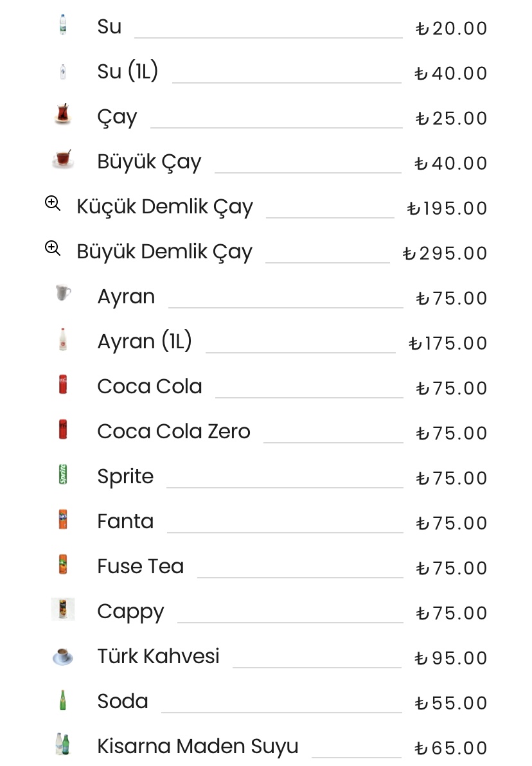This screenshot has width=532, height=766.
Task: Tap the red can image for Coca Cola
Action: coord(62,384)
